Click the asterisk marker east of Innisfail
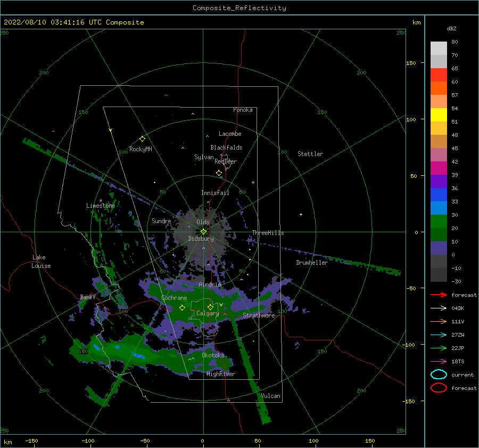 [253, 183]
